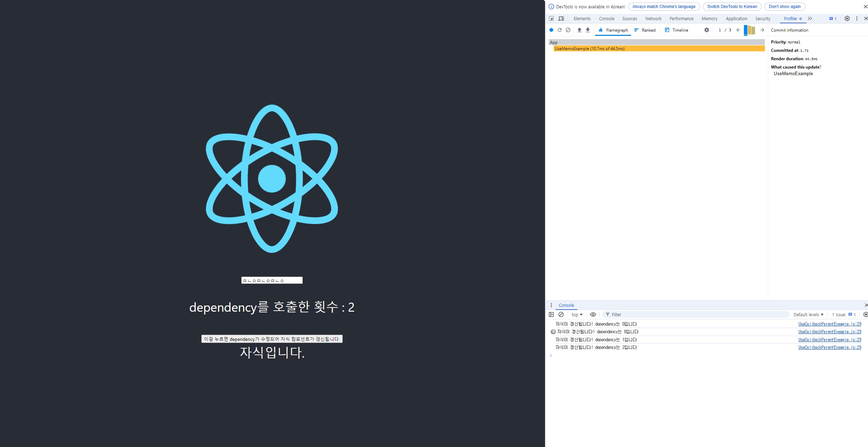868x447 pixels.
Task: Open first UseCallbackParentExample.js:29 source link
Action: tap(829, 324)
